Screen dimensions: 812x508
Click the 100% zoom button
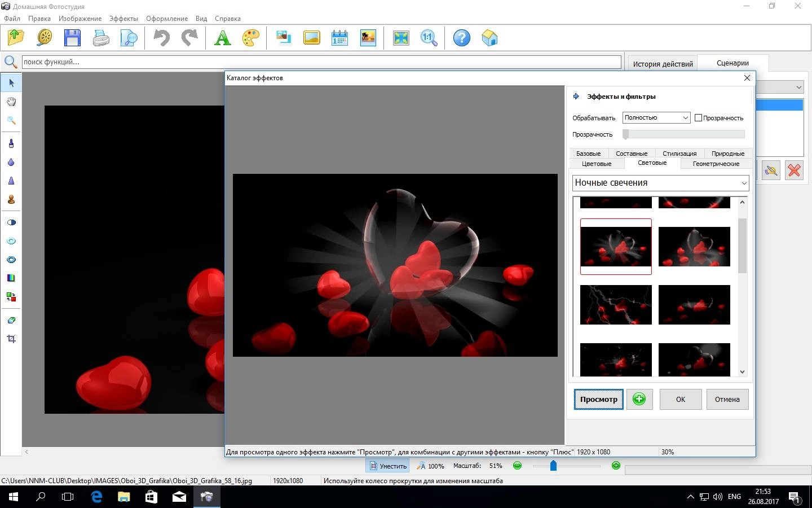point(431,466)
